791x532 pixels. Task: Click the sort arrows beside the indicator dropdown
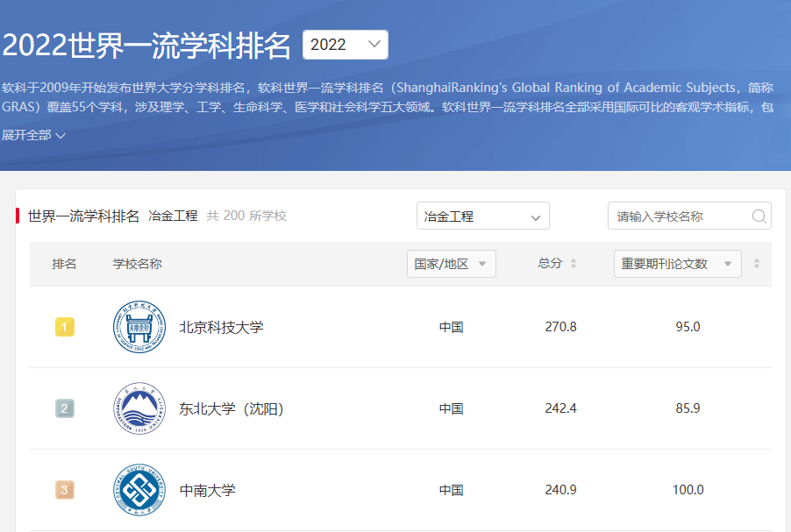click(x=757, y=263)
